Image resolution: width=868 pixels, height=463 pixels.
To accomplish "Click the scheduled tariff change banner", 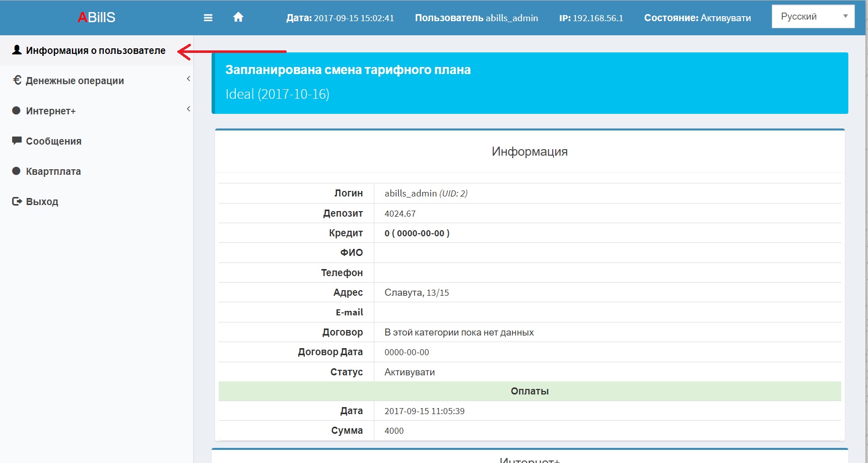I will [x=530, y=83].
